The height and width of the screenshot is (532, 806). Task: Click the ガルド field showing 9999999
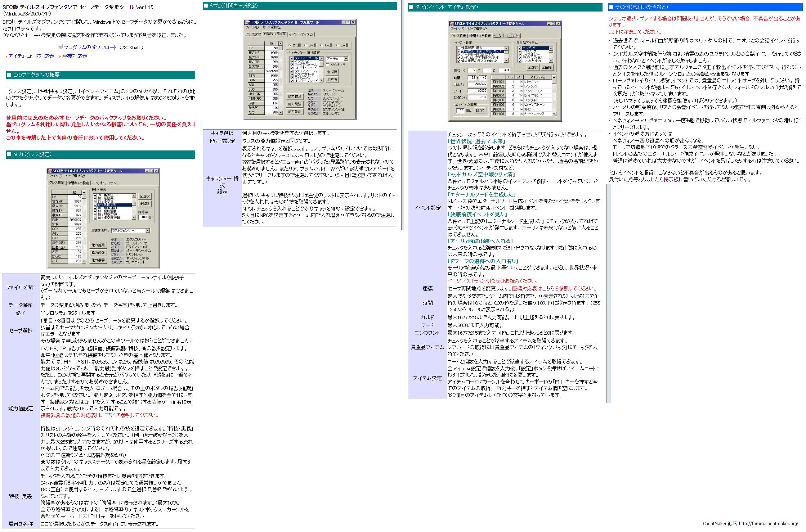tap(477, 84)
